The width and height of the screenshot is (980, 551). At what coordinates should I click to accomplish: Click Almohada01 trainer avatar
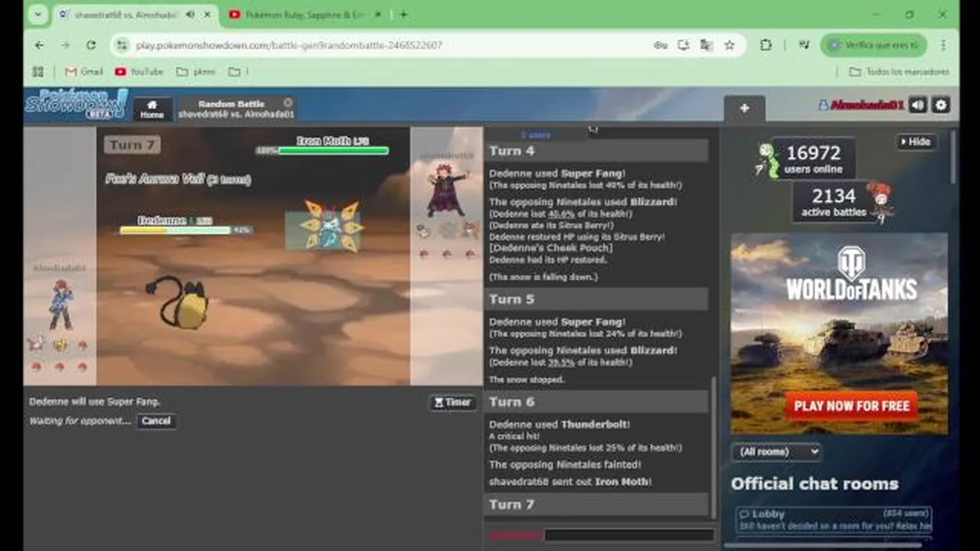coord(60,305)
